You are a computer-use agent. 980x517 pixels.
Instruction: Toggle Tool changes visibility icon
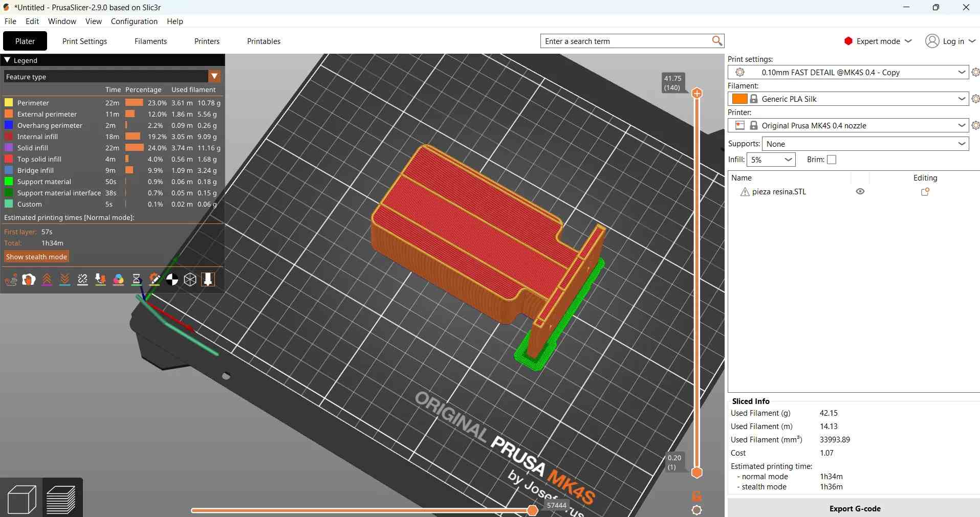pyautogui.click(x=100, y=280)
